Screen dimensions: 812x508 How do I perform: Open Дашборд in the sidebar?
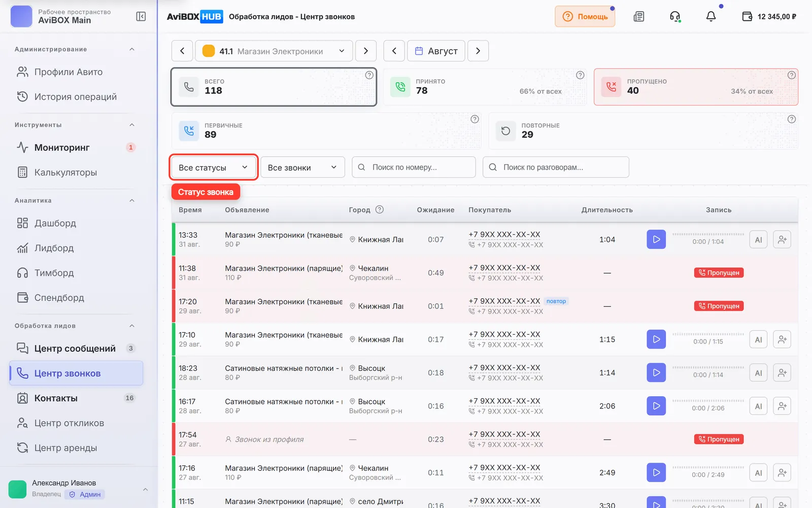76,223
